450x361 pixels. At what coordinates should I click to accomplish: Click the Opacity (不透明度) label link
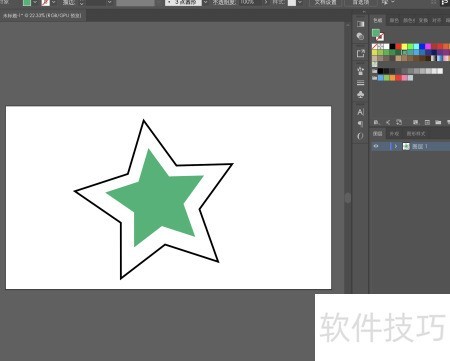(224, 3)
